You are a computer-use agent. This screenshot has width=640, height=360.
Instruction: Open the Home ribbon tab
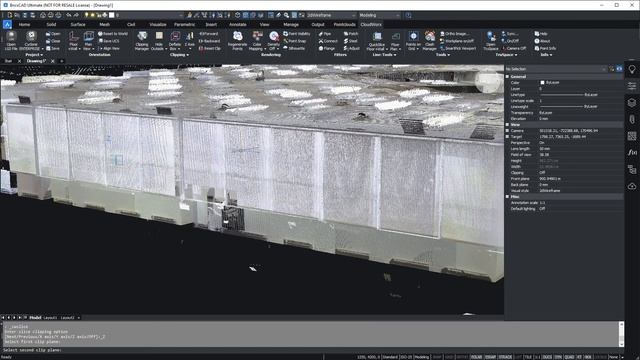(x=24, y=24)
